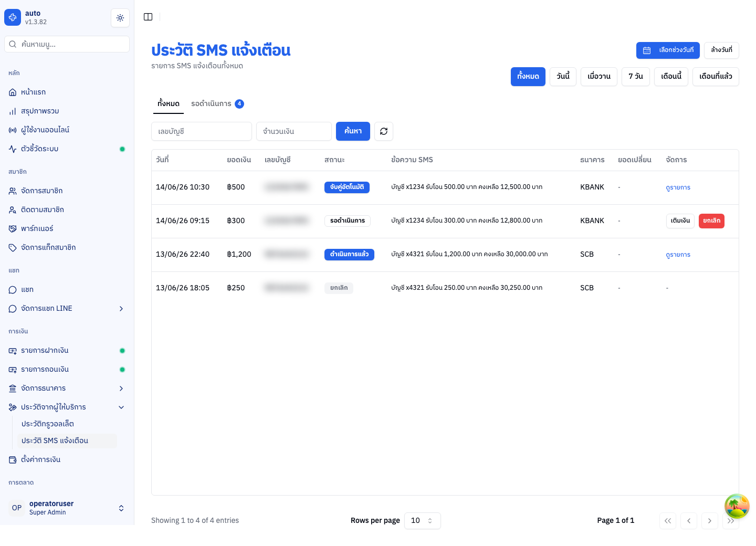Open ดูรายการ for the ฿500 row
756x546 pixels.
[x=678, y=187]
